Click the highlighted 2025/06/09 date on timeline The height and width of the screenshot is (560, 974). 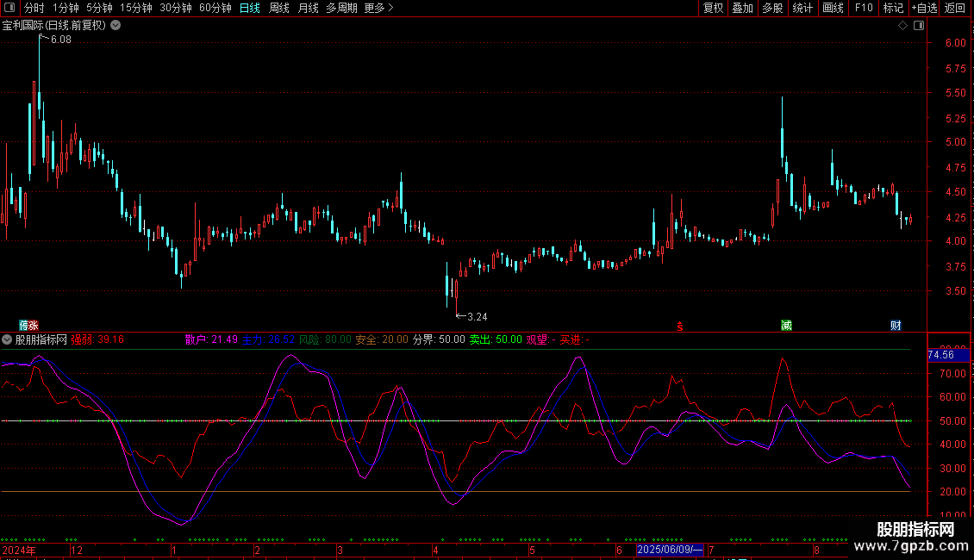[x=670, y=550]
